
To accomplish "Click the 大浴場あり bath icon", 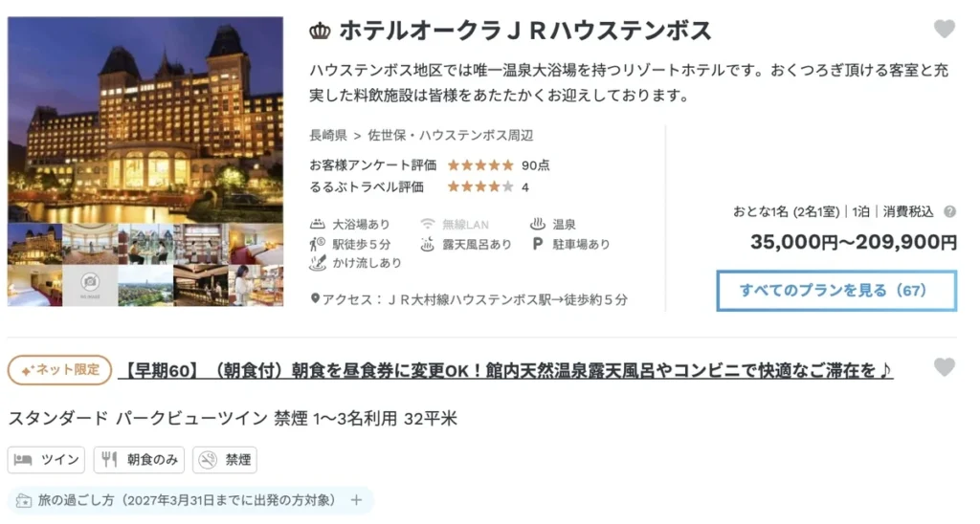I will click(x=318, y=224).
